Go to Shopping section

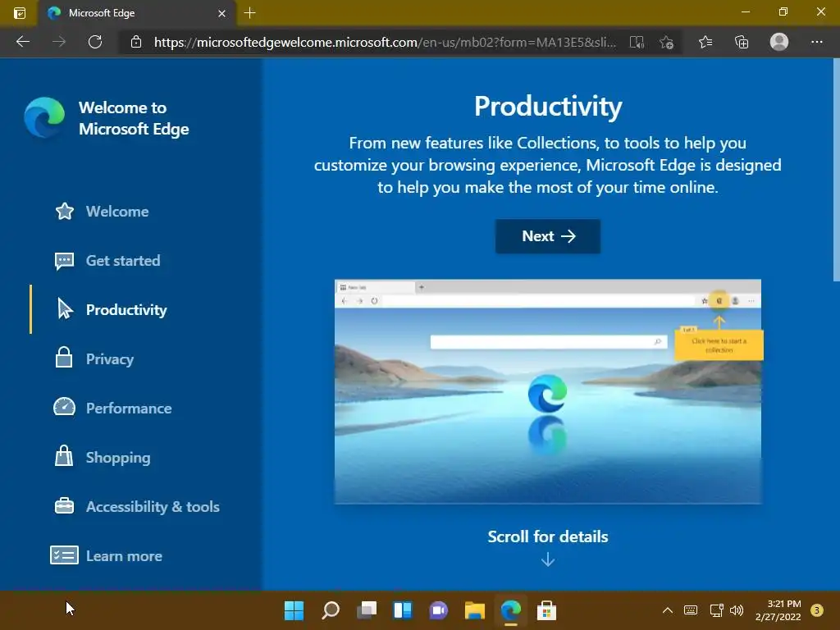point(103,458)
